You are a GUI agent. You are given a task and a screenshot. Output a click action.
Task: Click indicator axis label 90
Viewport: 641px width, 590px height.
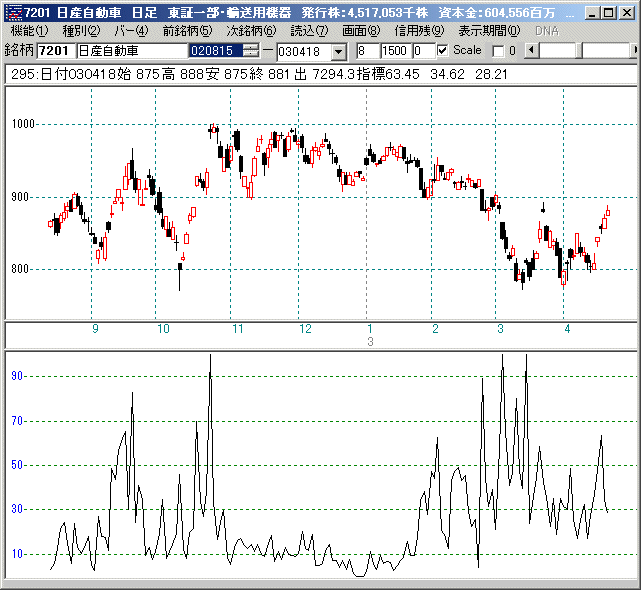(x=17, y=376)
